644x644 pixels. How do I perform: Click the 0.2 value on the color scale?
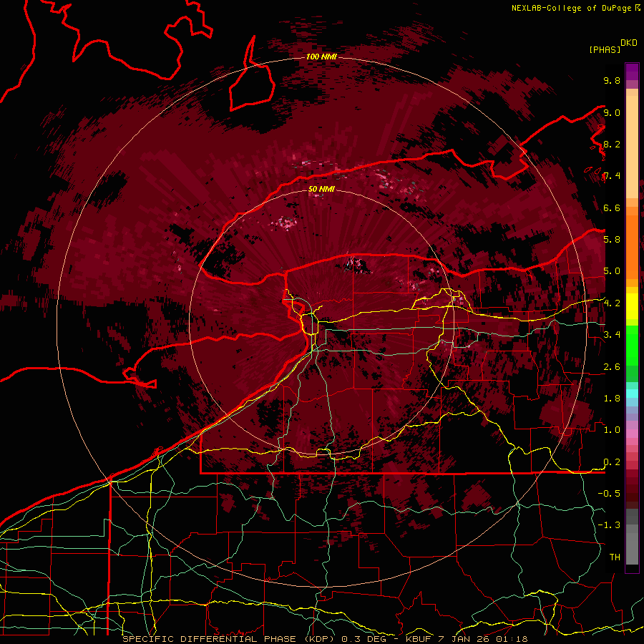point(612,462)
